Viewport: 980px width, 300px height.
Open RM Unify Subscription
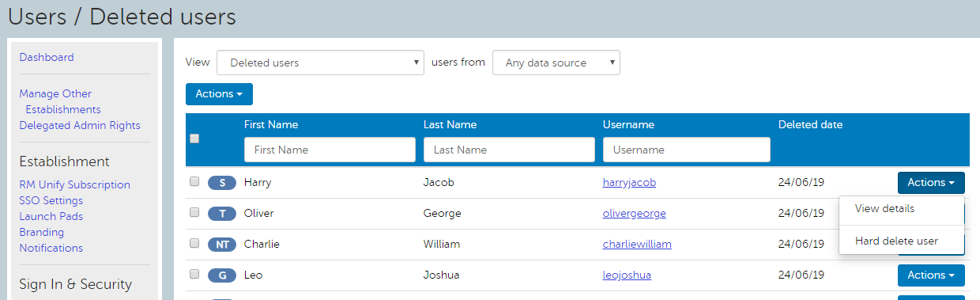[75, 184]
